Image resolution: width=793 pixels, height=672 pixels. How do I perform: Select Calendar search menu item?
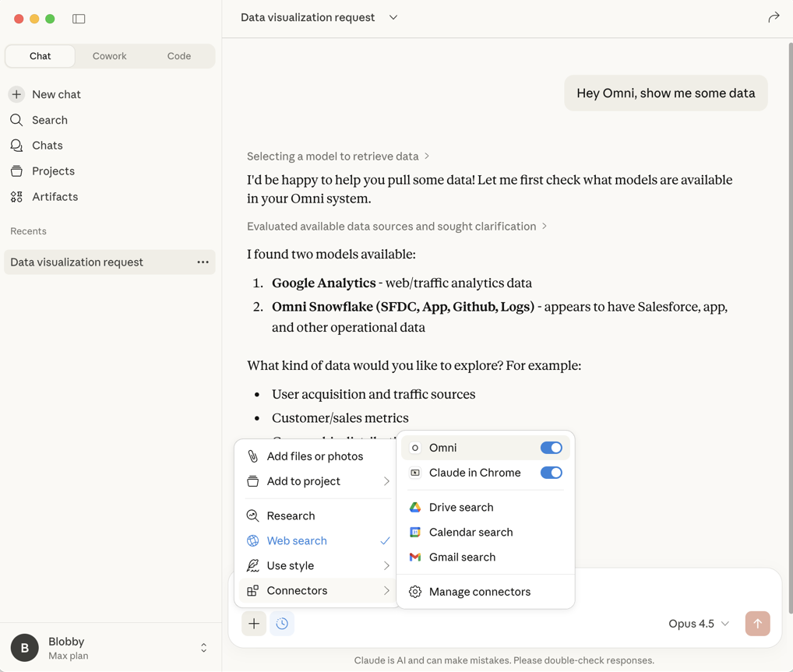tap(485, 532)
